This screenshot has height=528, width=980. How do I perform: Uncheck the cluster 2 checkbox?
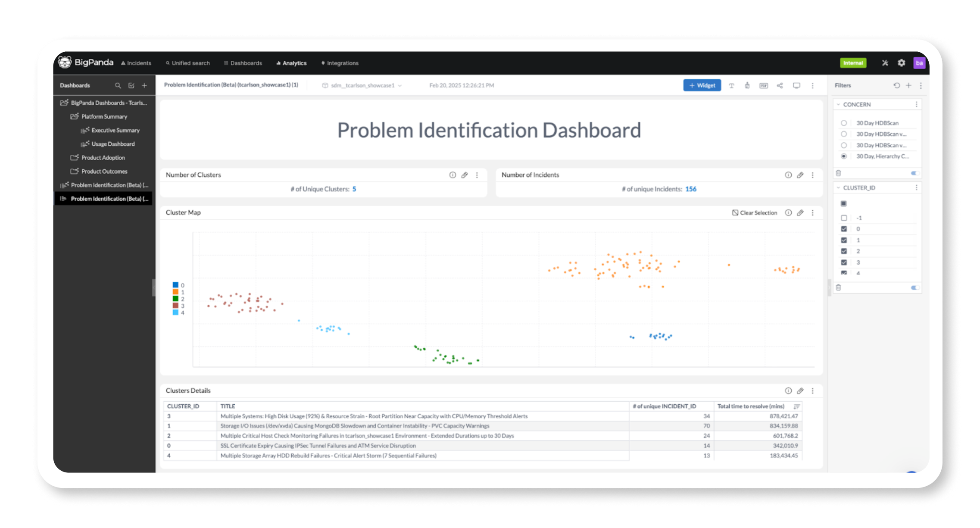pyautogui.click(x=844, y=251)
